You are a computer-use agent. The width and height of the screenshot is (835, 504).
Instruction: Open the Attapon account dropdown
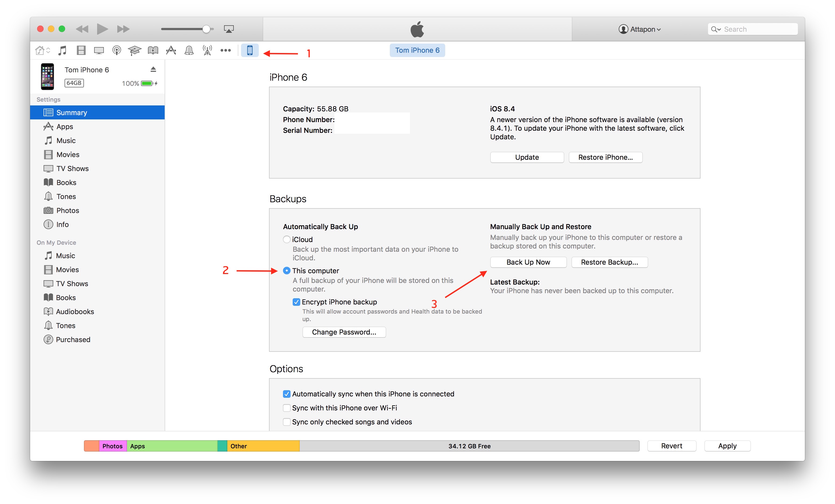pos(639,29)
